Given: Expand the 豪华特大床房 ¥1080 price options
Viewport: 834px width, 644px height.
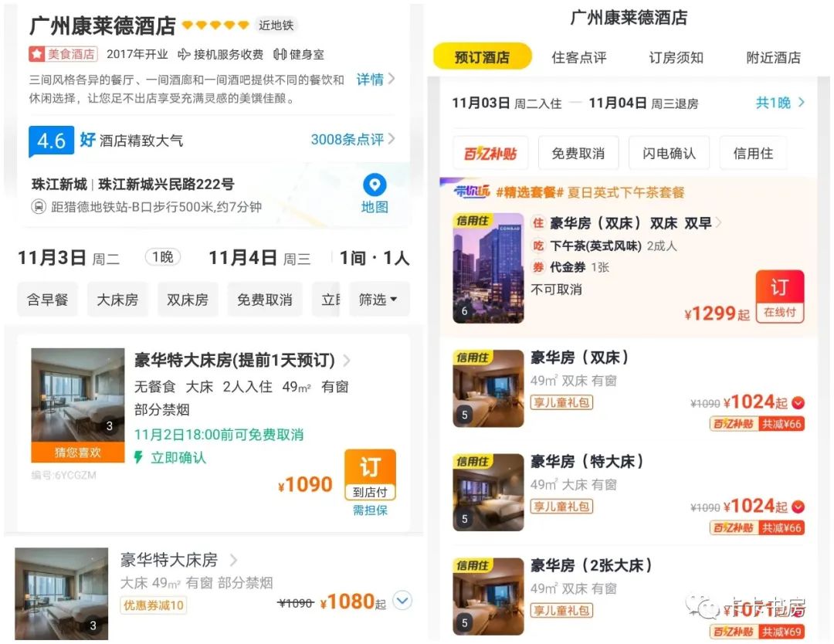Looking at the screenshot, I should (402, 601).
